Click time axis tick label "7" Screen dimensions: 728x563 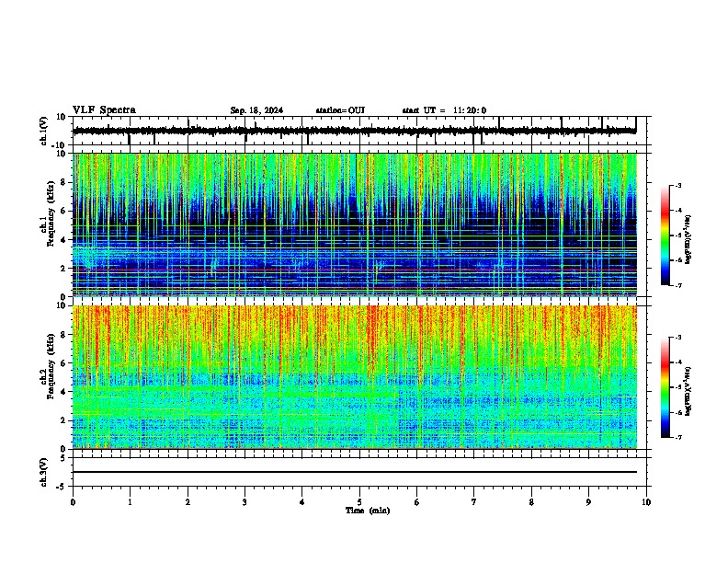[x=474, y=502]
